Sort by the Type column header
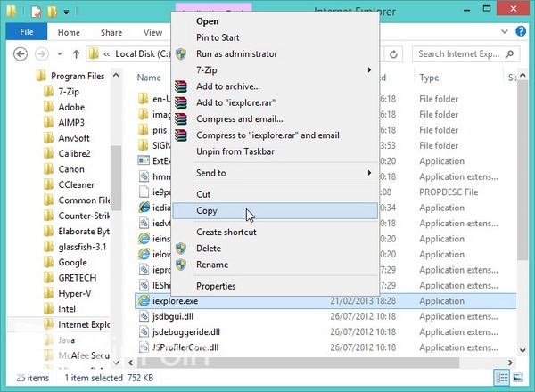535x392 pixels. [429, 78]
